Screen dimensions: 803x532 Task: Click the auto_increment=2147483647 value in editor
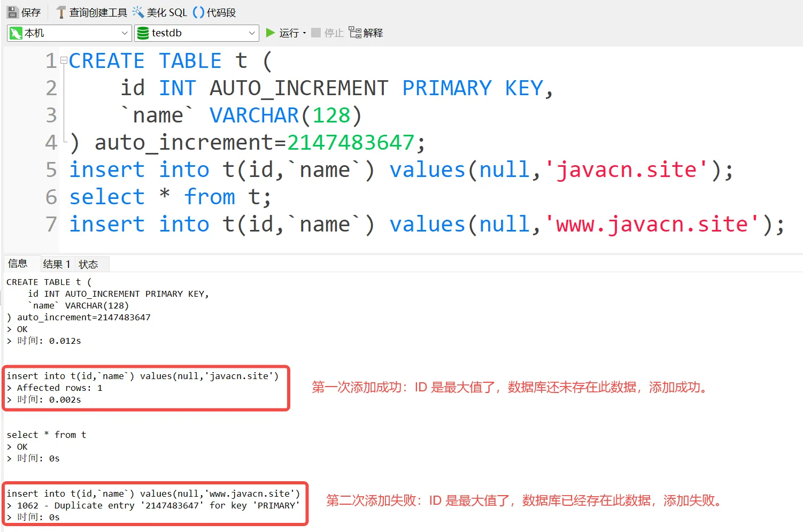click(x=351, y=143)
